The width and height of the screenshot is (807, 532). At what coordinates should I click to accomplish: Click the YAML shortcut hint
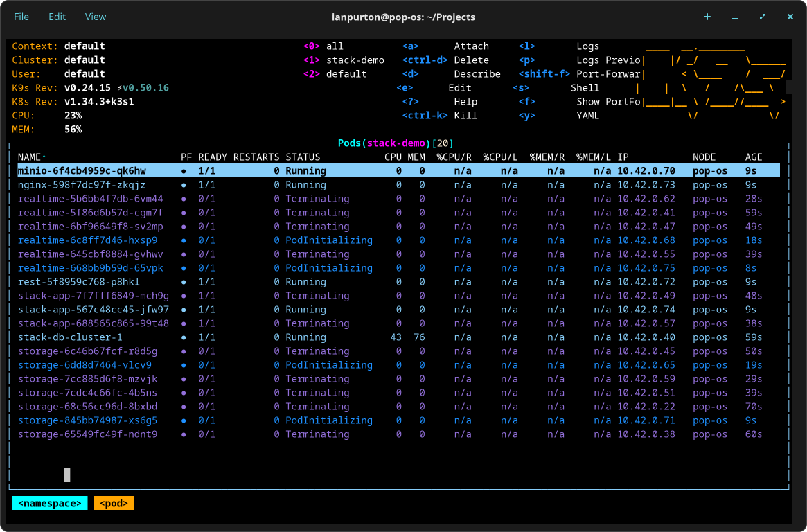point(587,116)
